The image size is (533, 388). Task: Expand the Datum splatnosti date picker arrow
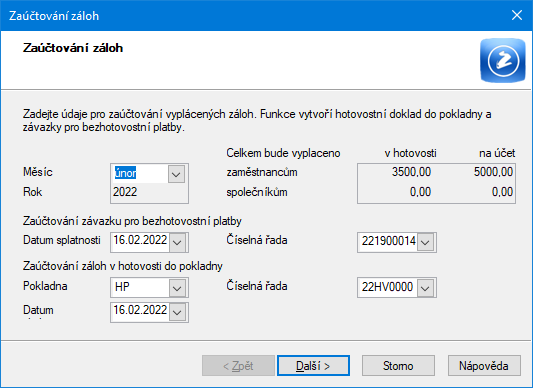pos(177,242)
